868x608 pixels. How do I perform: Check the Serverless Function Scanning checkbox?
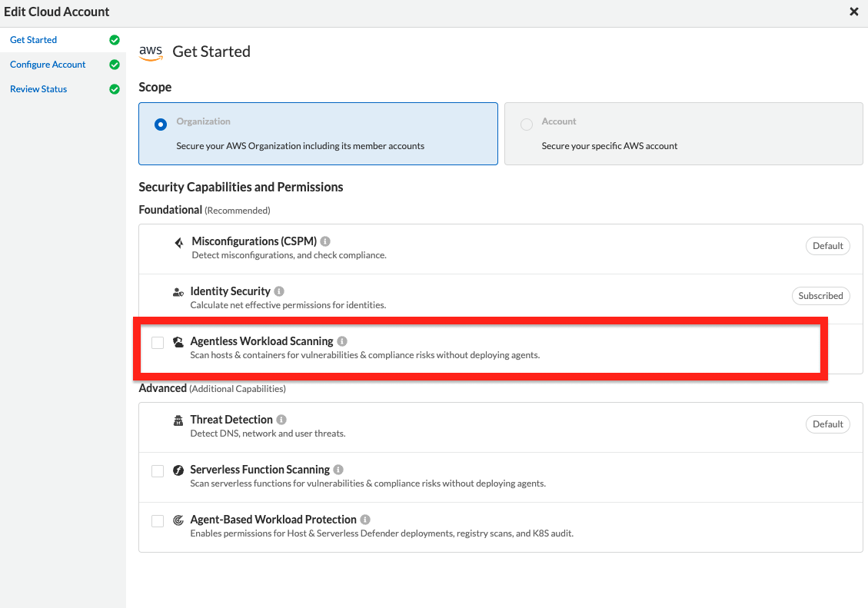pyautogui.click(x=158, y=471)
